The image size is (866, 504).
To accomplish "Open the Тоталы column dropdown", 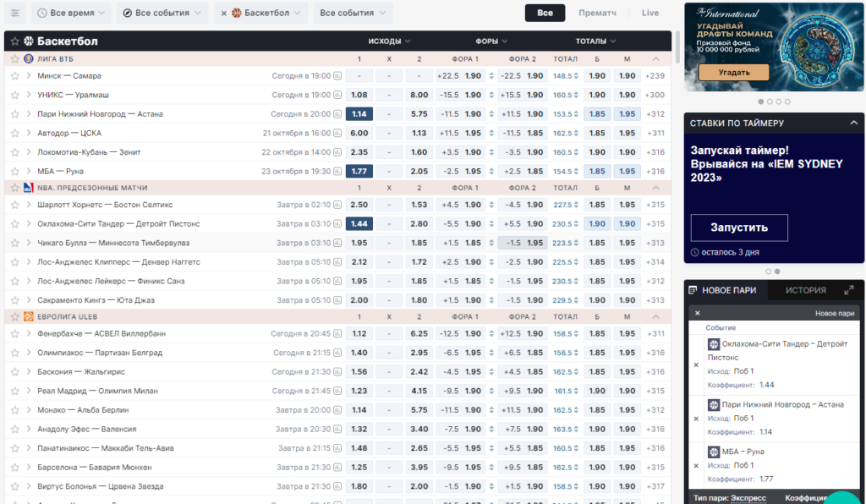I will pos(595,41).
